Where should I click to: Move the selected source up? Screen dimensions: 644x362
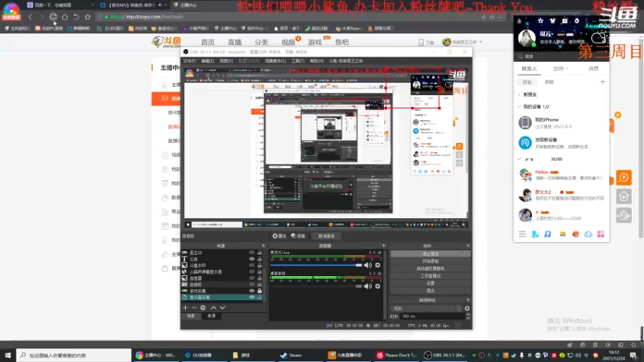tap(213, 307)
